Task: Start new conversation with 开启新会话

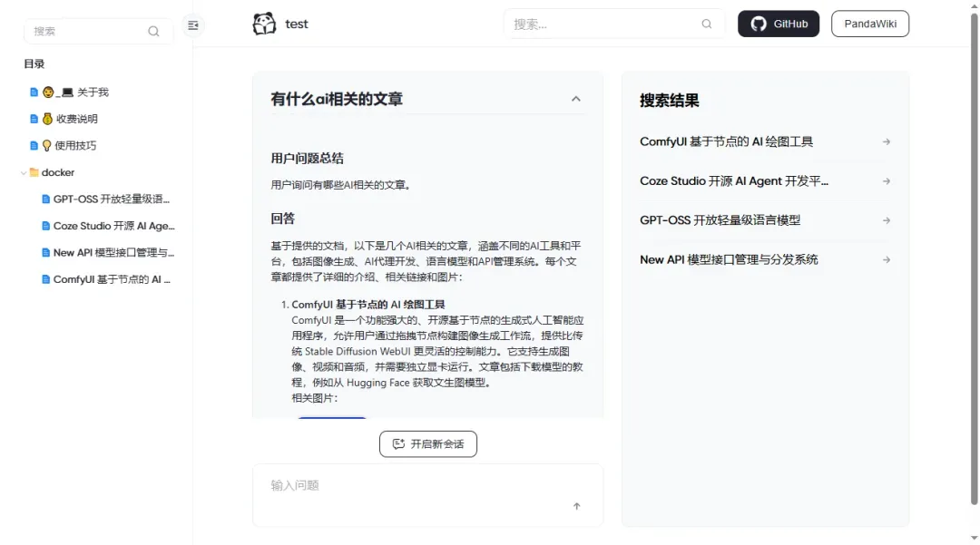Action: (428, 443)
